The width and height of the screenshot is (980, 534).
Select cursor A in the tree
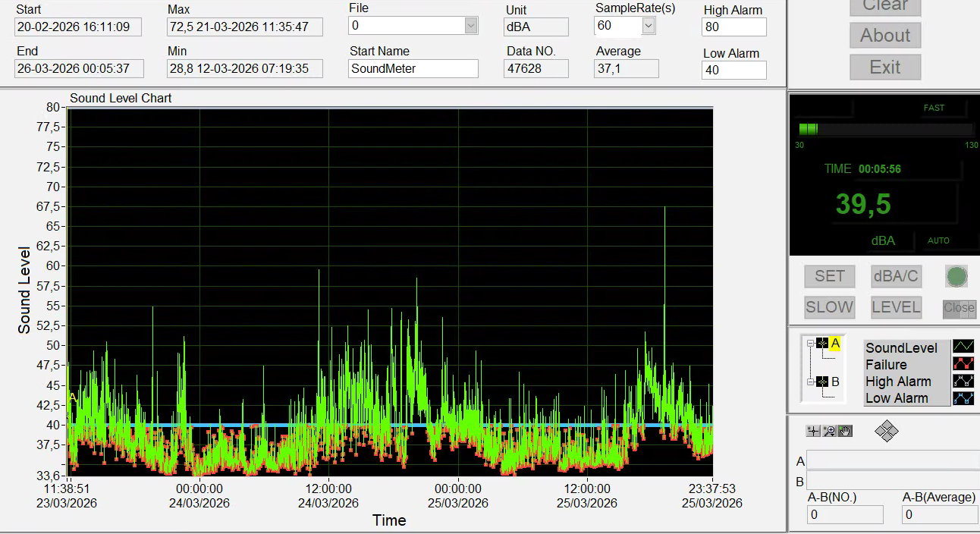click(835, 344)
